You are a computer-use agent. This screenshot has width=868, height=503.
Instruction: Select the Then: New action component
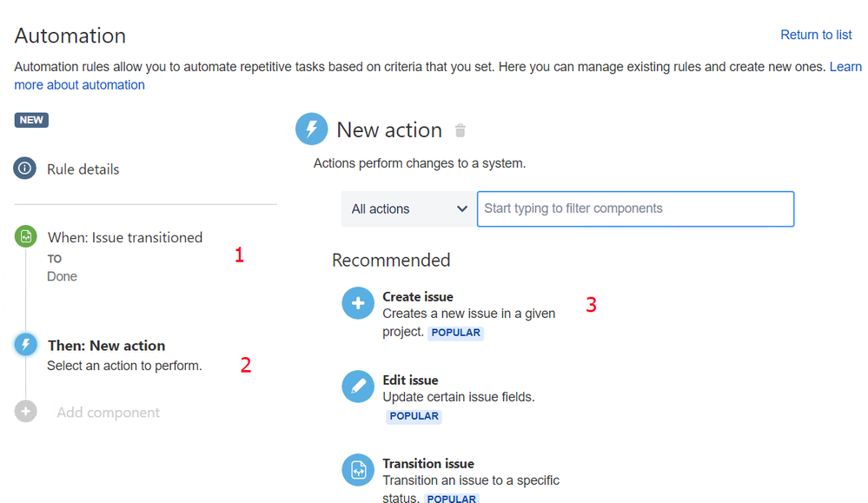[106, 345]
